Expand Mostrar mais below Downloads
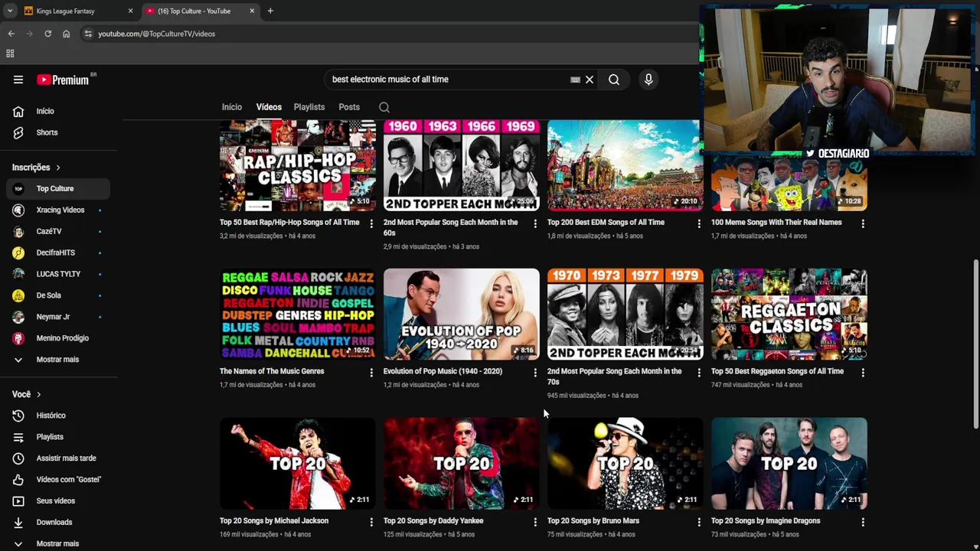Screen dimensions: 980x551 59,543
